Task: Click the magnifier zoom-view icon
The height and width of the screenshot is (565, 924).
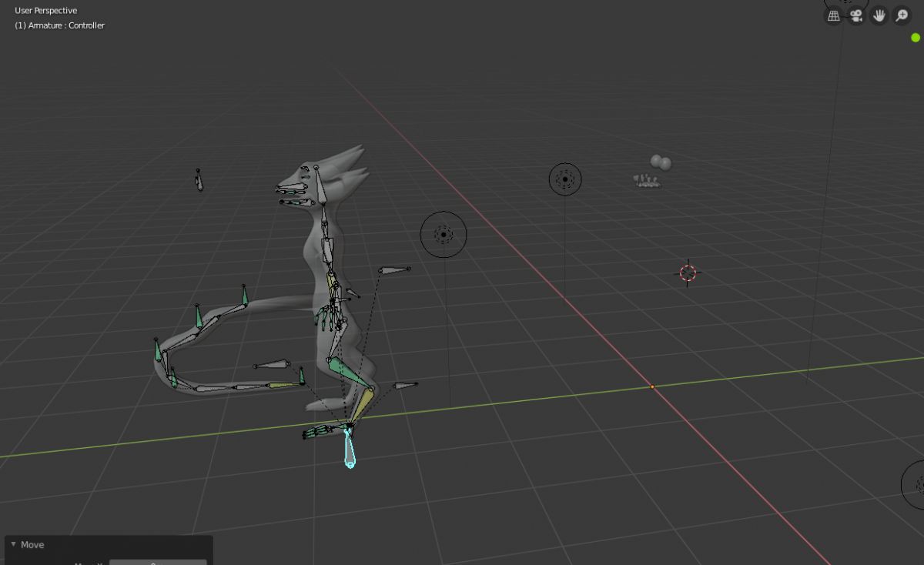Action: 902,15
